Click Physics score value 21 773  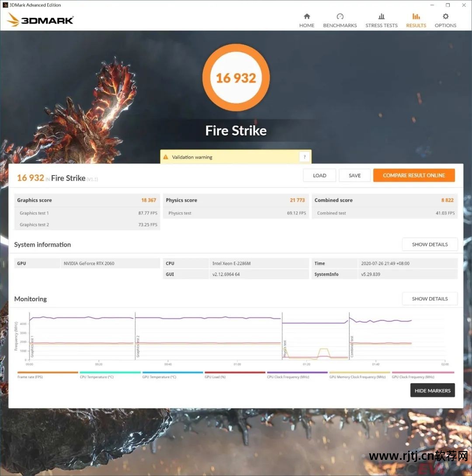pyautogui.click(x=297, y=200)
